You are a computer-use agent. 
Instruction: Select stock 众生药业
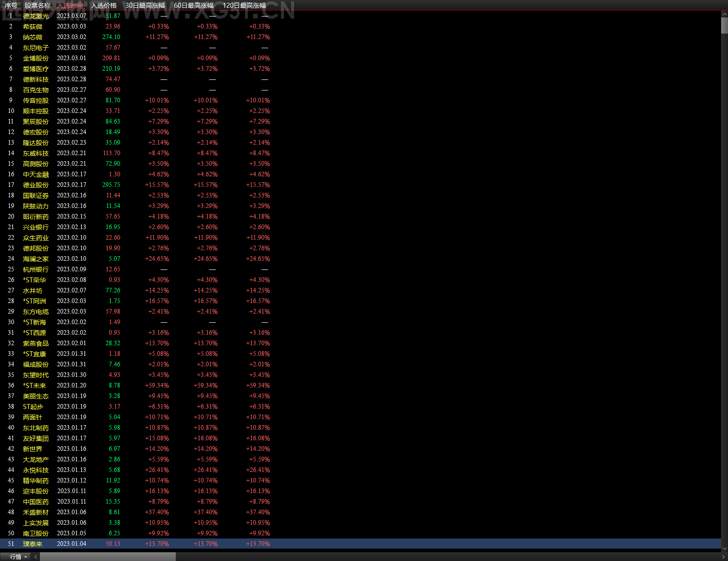pyautogui.click(x=36, y=238)
